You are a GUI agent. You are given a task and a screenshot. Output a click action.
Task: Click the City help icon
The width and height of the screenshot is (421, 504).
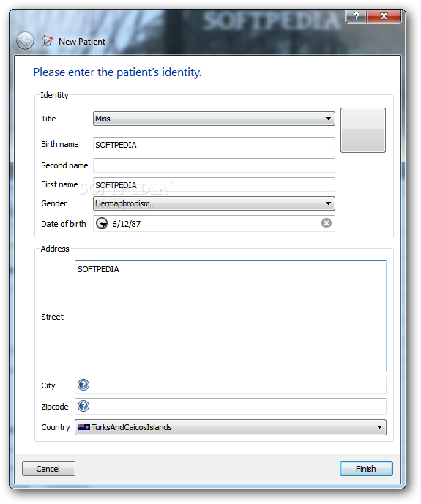click(83, 385)
